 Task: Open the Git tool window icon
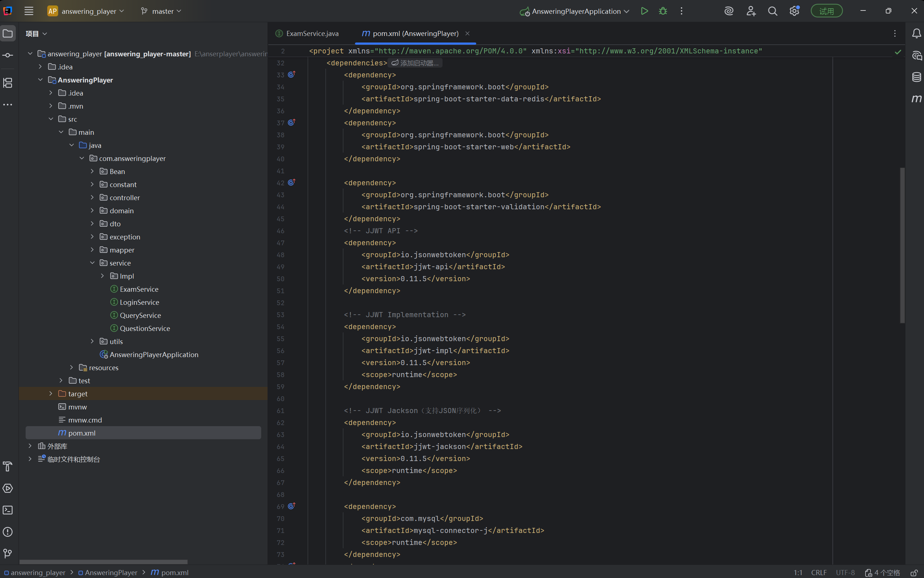(8, 553)
